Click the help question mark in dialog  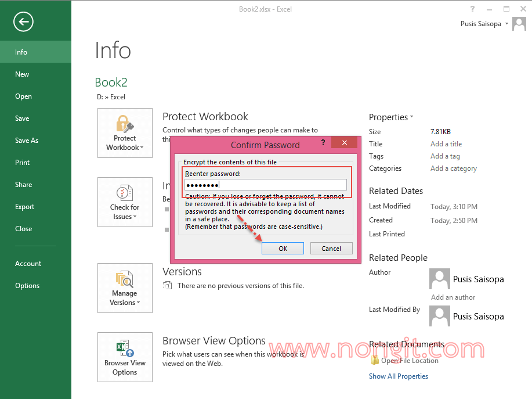pyautogui.click(x=323, y=142)
